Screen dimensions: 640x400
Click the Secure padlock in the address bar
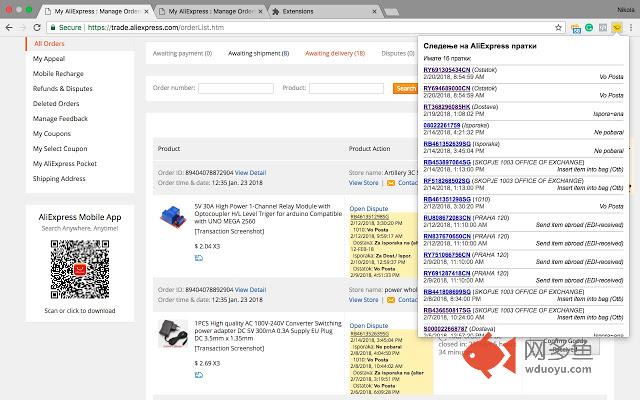pyautogui.click(x=53, y=27)
